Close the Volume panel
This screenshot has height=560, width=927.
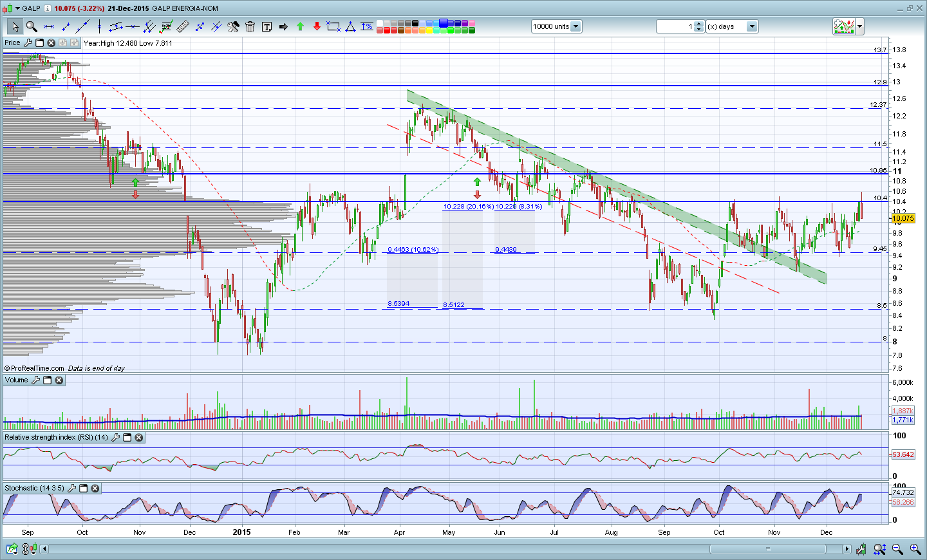[59, 380]
